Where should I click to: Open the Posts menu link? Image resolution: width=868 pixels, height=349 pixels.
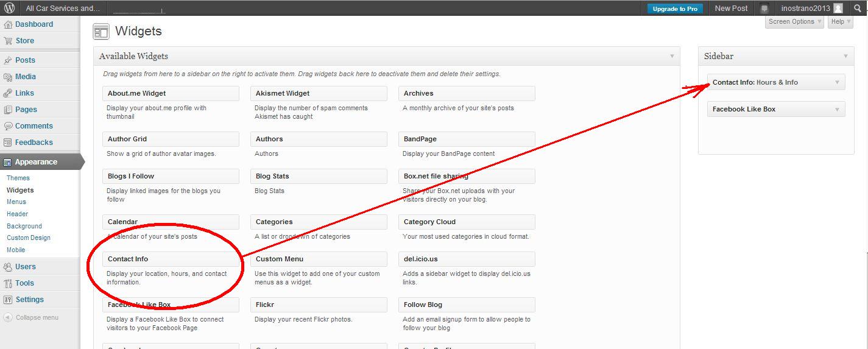coord(26,60)
